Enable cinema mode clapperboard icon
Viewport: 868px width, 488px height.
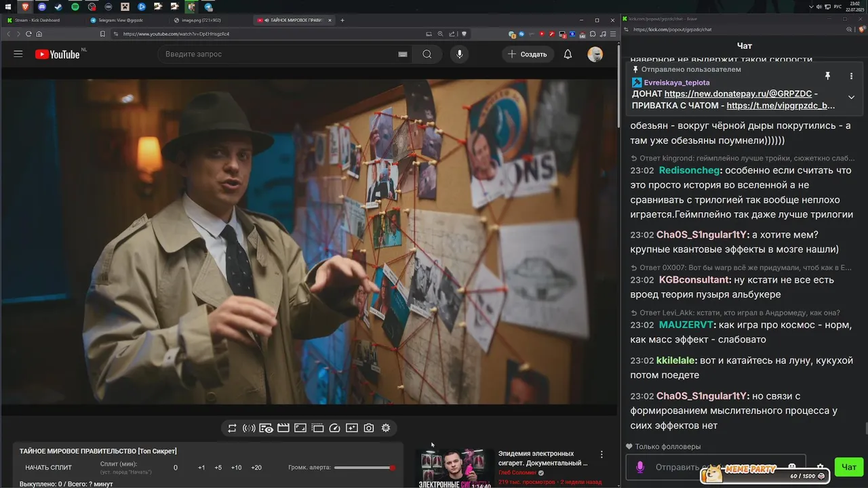pyautogui.click(x=283, y=428)
